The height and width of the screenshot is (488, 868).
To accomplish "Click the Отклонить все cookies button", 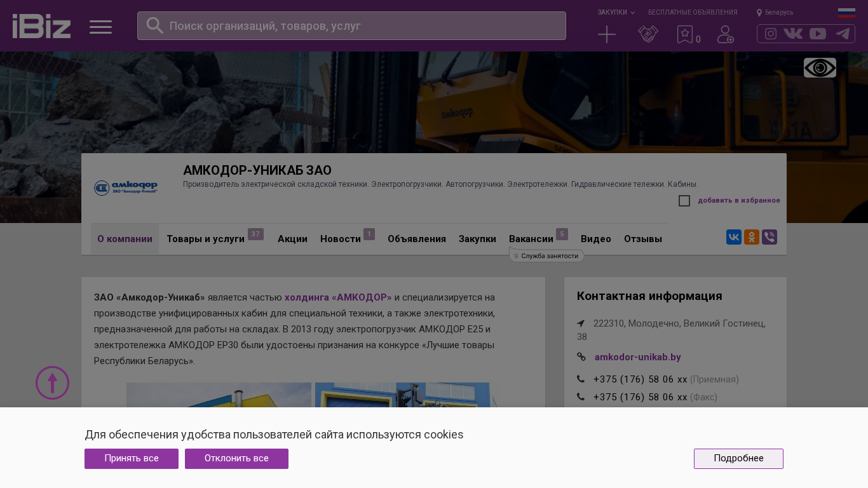I will point(236,459).
